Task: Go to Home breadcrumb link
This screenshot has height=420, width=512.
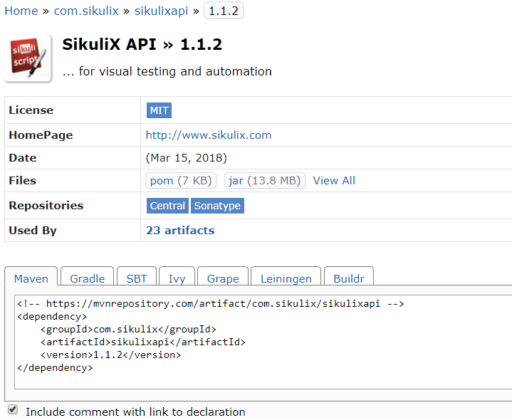Action: click(x=21, y=11)
